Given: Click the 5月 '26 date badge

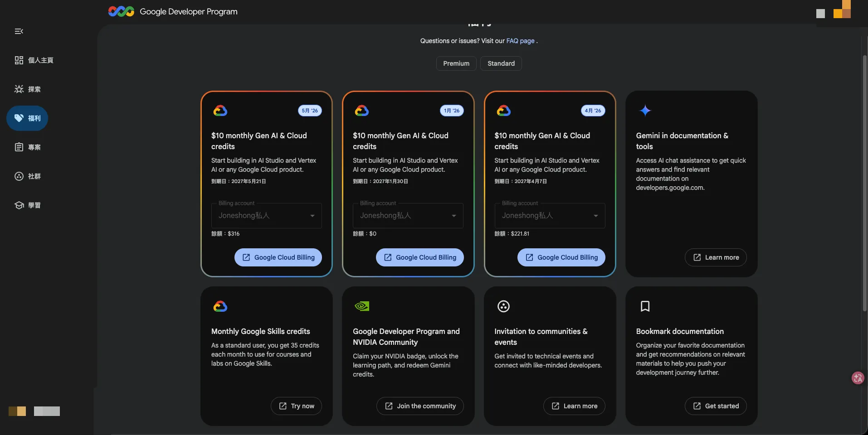Looking at the screenshot, I should (x=310, y=111).
